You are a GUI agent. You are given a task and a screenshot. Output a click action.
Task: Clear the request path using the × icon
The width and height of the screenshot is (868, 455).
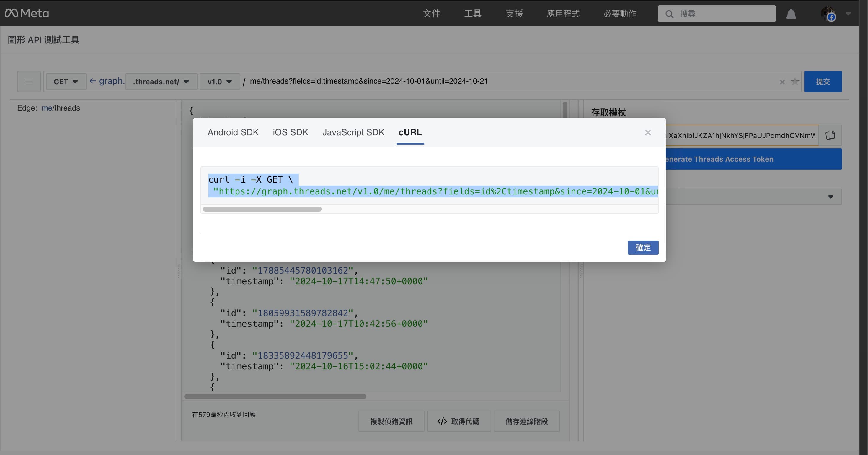click(782, 82)
